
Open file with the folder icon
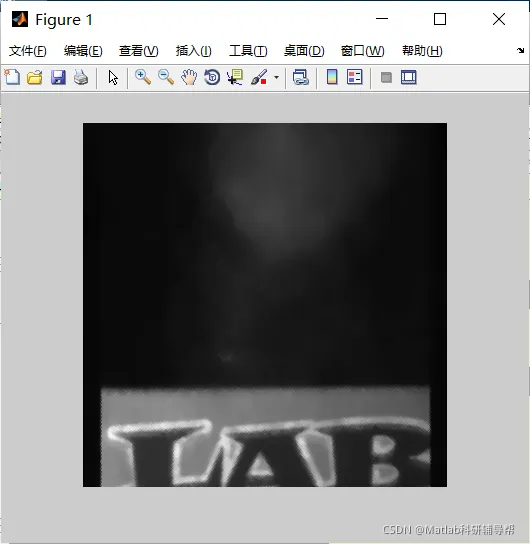point(35,77)
